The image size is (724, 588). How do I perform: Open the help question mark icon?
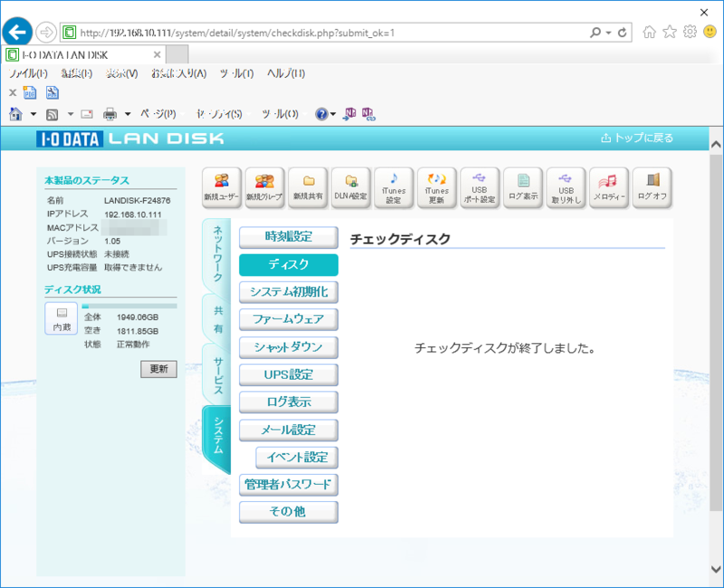321,114
